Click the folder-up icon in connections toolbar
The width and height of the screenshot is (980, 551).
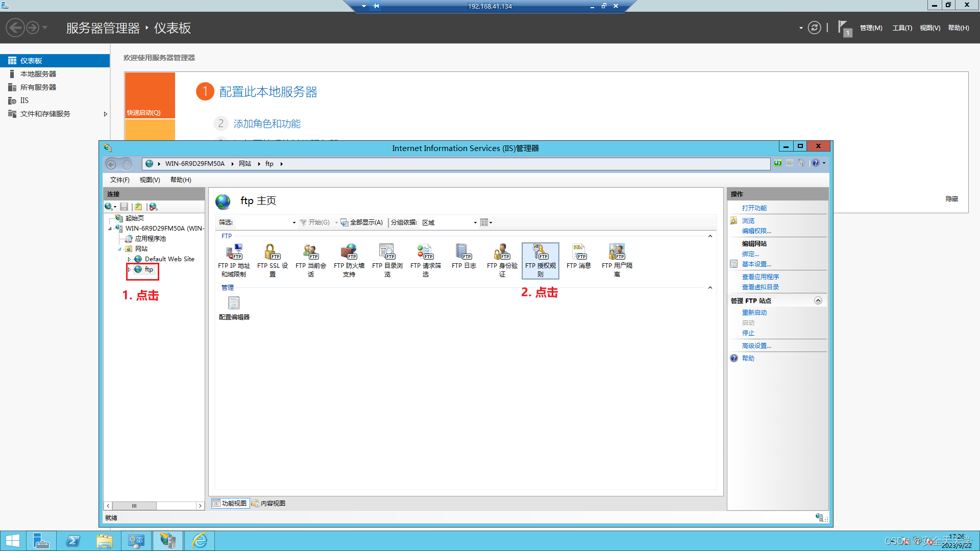[x=138, y=207]
